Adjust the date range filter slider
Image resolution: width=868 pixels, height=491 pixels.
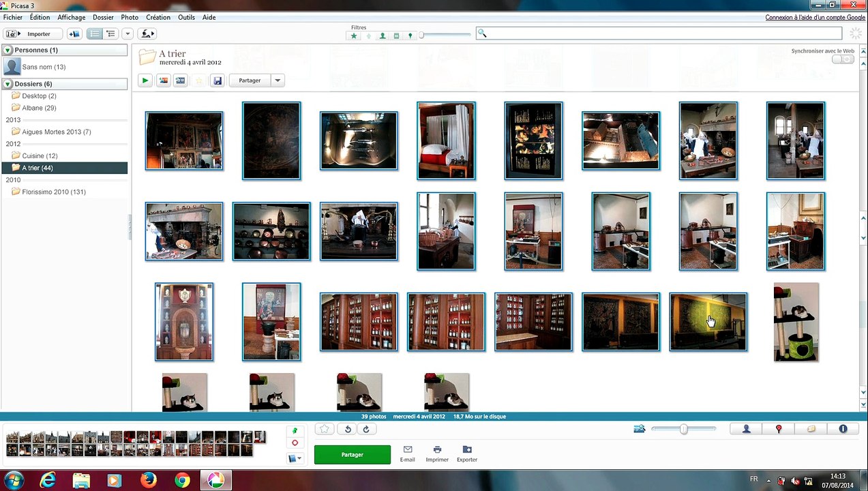point(445,35)
